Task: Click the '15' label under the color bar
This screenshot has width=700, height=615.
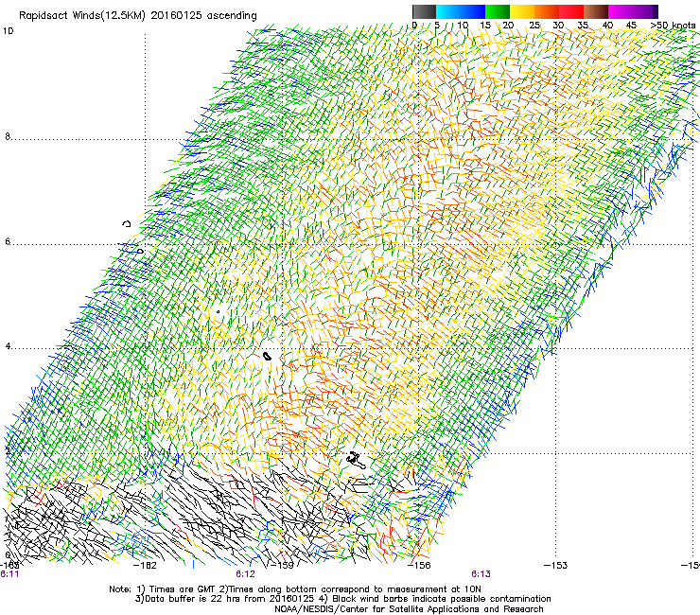Action: click(485, 25)
